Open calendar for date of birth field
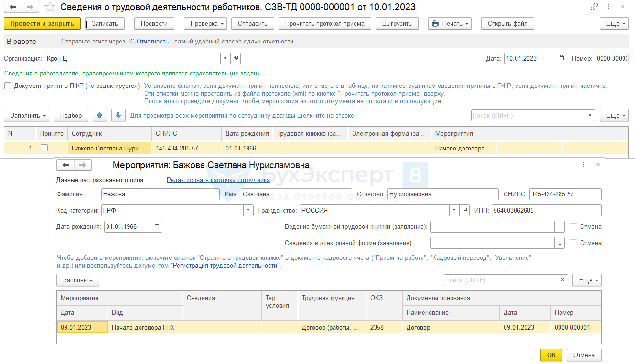 [157, 226]
